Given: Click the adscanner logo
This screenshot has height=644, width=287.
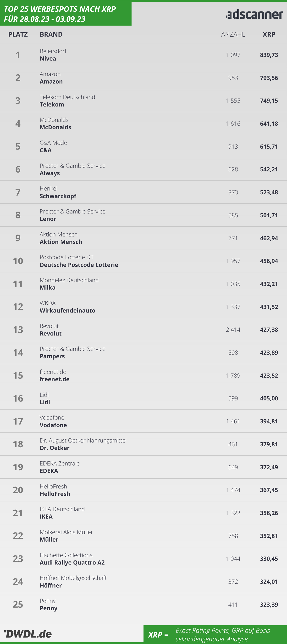Looking at the screenshot, I should pos(254,15).
